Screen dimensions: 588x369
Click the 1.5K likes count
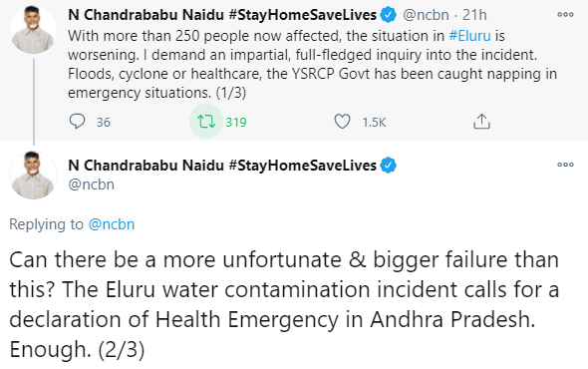pos(374,122)
